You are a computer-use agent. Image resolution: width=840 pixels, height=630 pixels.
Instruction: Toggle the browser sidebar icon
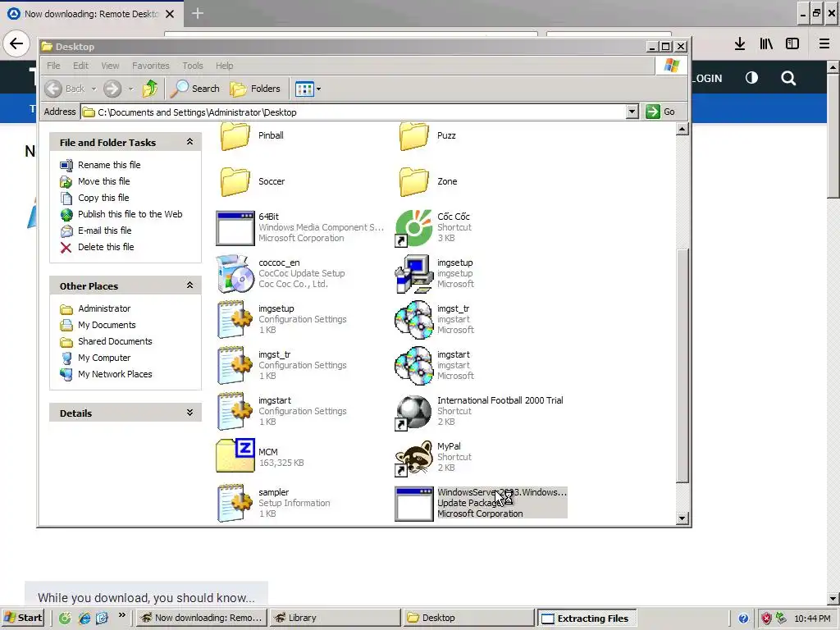tap(792, 44)
